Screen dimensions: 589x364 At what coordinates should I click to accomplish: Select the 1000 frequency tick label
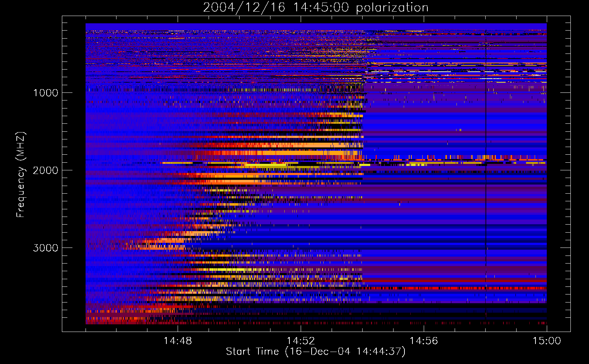pyautogui.click(x=46, y=93)
